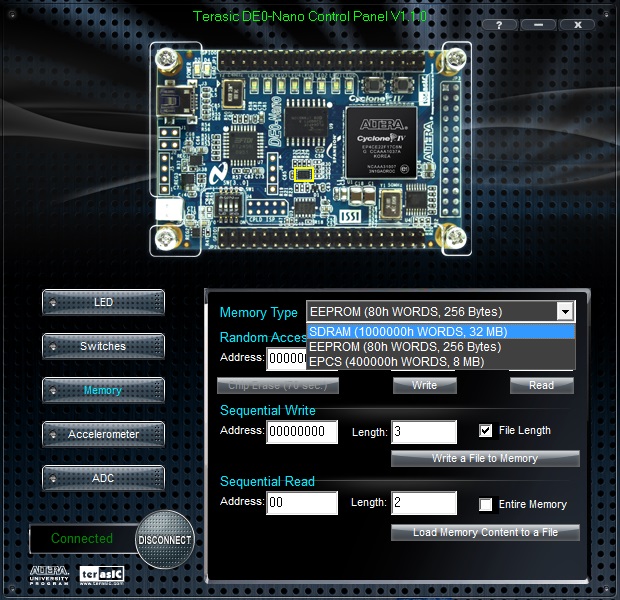Select SDRAM (1000000h WORDS, 32 MB)
Viewport: 620px width, 600px height.
(x=441, y=331)
